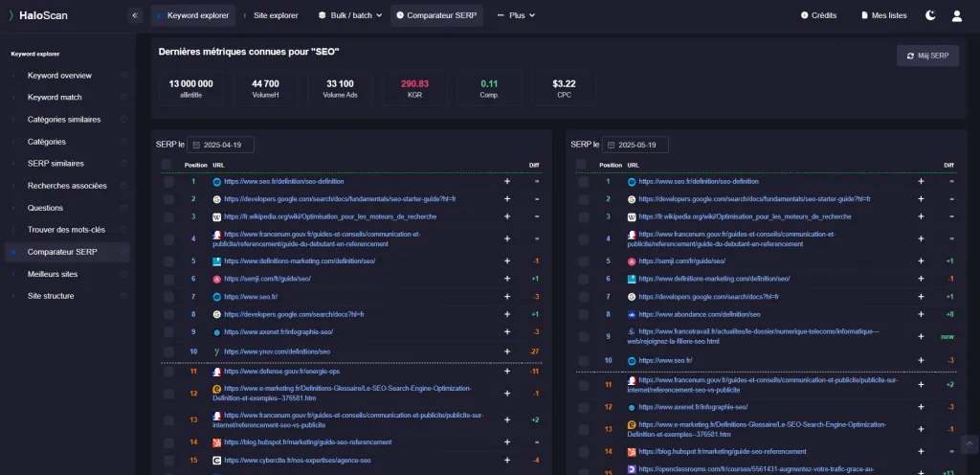Click plus icon for abondance.com row in right SERP

(921, 314)
